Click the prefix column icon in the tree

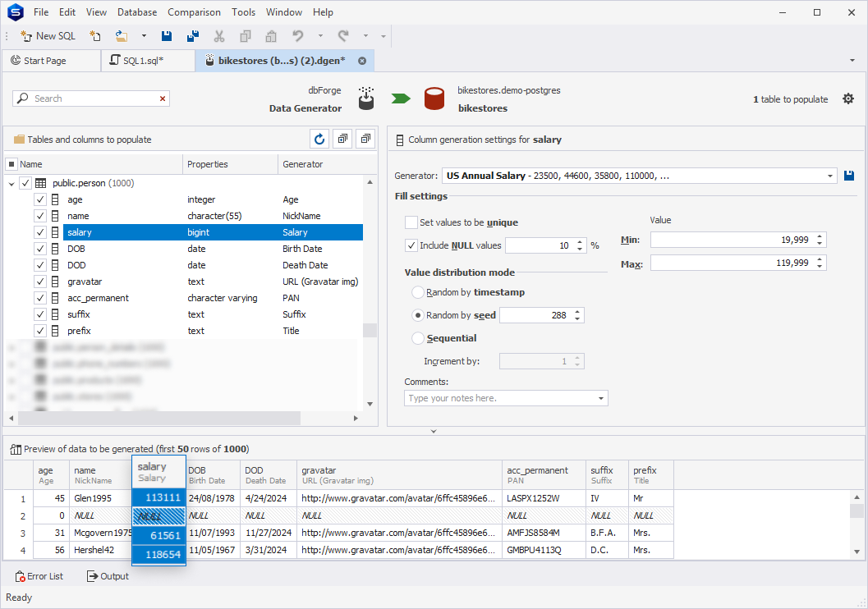coord(55,331)
